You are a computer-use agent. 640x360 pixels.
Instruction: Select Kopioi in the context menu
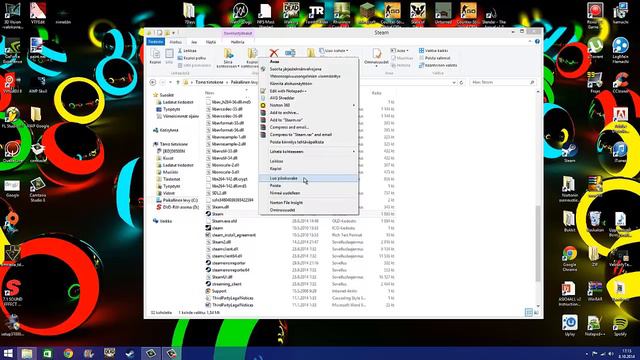309,169
